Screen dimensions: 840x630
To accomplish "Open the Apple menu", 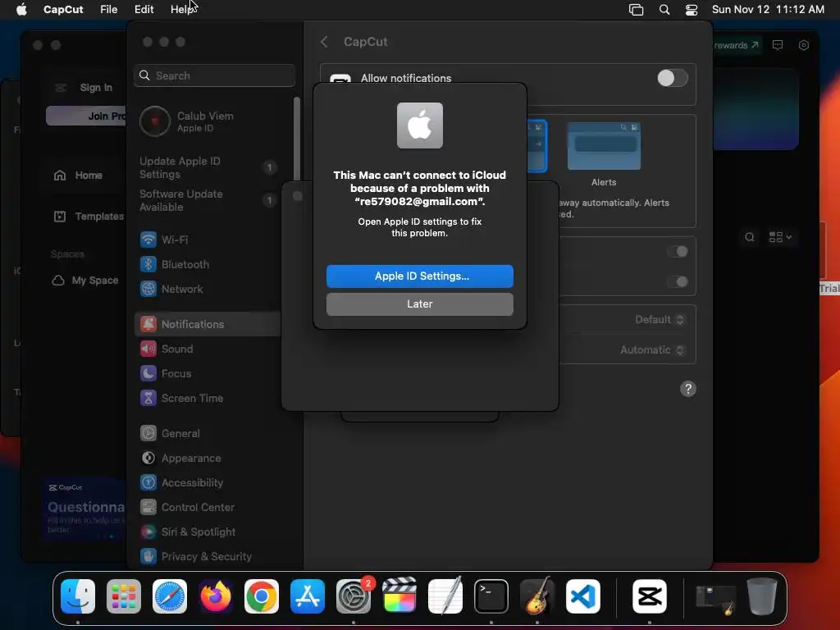I will point(21,10).
